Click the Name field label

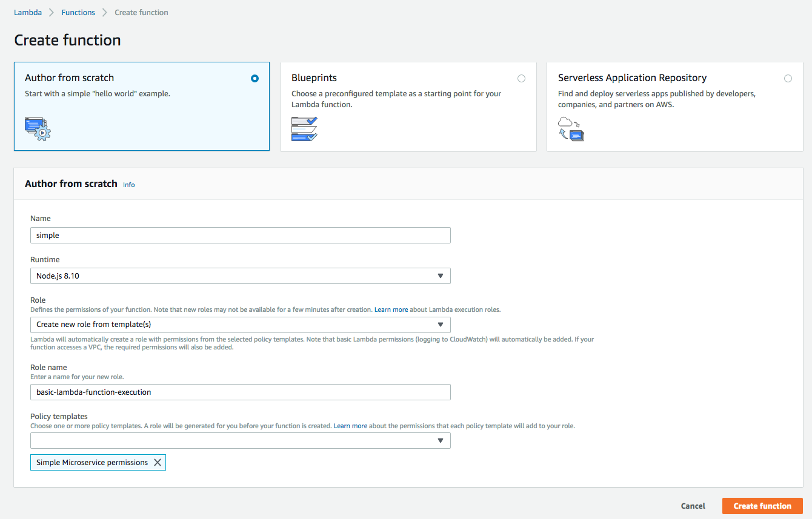point(41,219)
